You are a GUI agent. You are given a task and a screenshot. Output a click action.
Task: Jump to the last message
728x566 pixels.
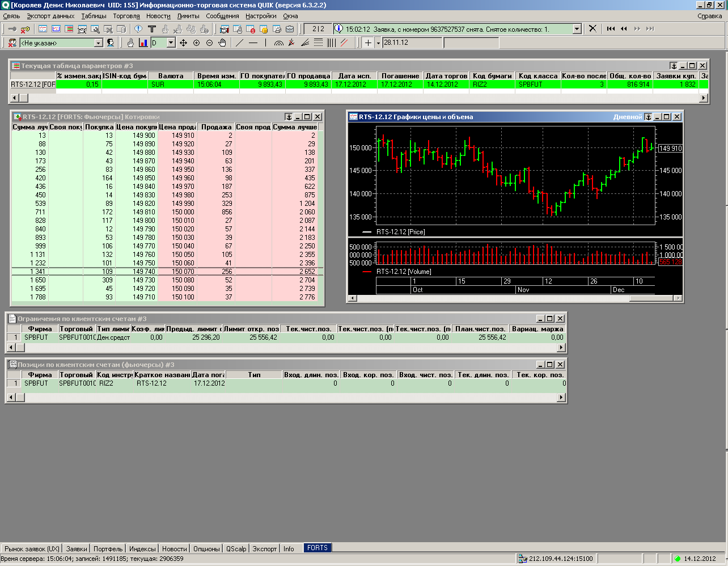pos(650,28)
